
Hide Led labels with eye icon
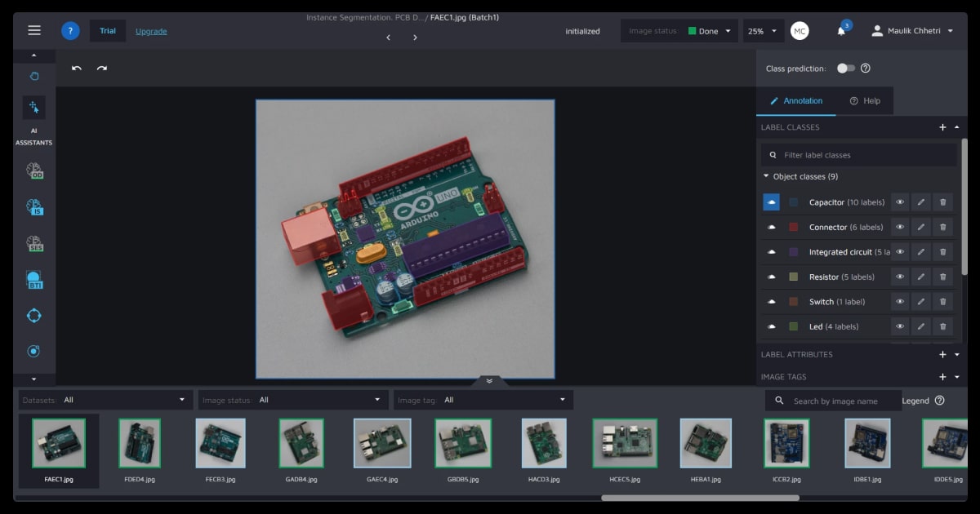pos(900,326)
